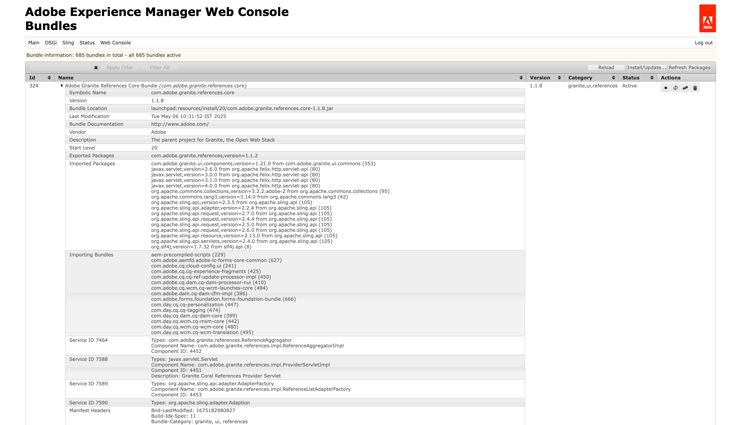750x425 pixels.
Task: Select the Exported Packages value
Action: [204, 156]
